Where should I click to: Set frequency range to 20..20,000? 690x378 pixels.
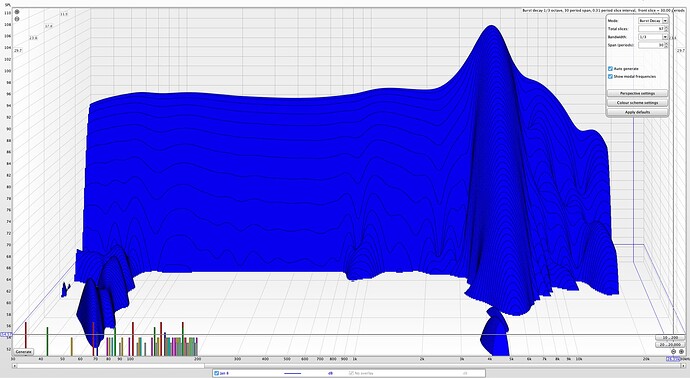(670, 345)
